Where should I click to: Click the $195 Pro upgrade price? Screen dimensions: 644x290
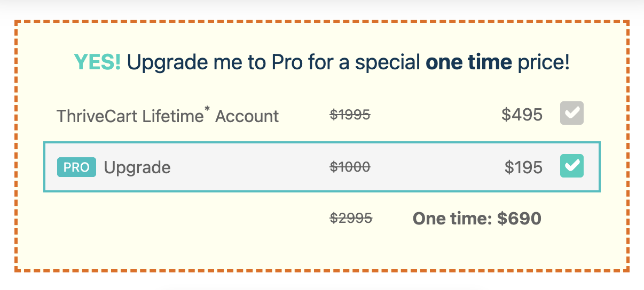[x=523, y=168]
